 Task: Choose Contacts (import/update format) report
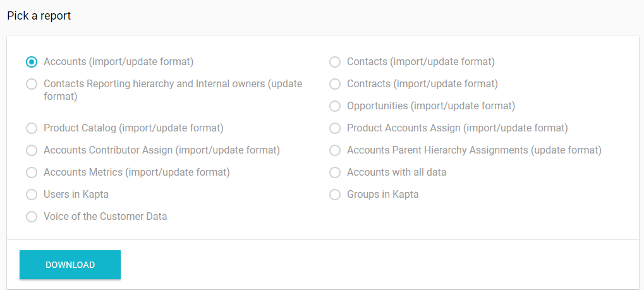tap(335, 62)
